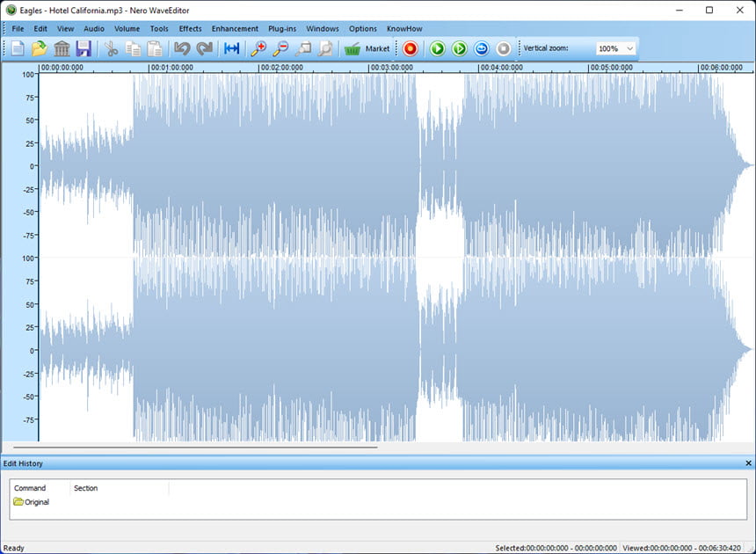The height and width of the screenshot is (554, 756).
Task: Start recording with the red Record button
Action: pos(411,48)
